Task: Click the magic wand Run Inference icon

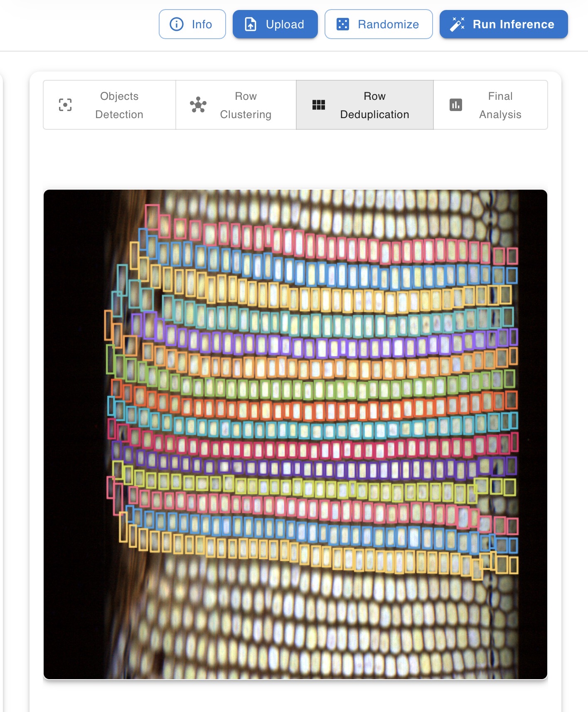Action: (457, 24)
